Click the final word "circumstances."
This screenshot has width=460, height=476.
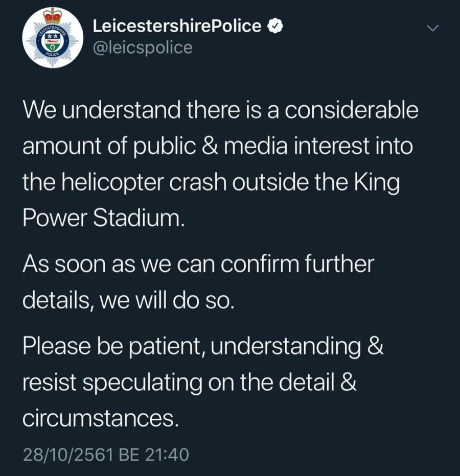pos(101,420)
